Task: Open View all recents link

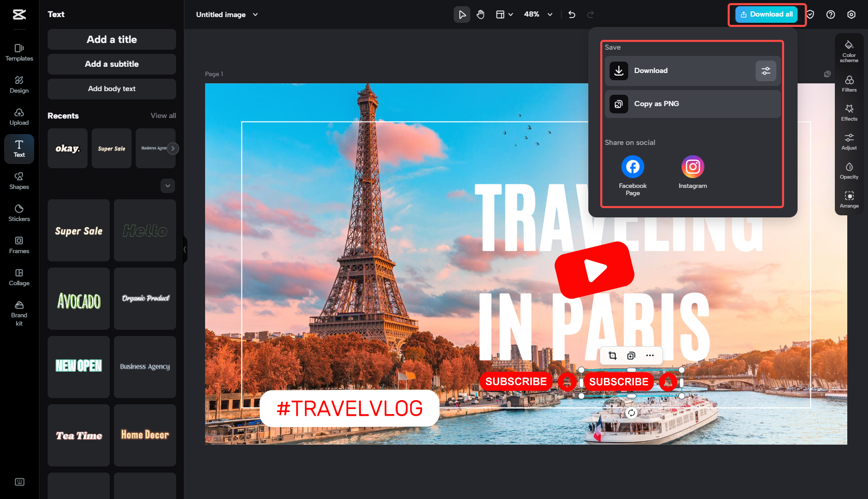Action: (163, 115)
